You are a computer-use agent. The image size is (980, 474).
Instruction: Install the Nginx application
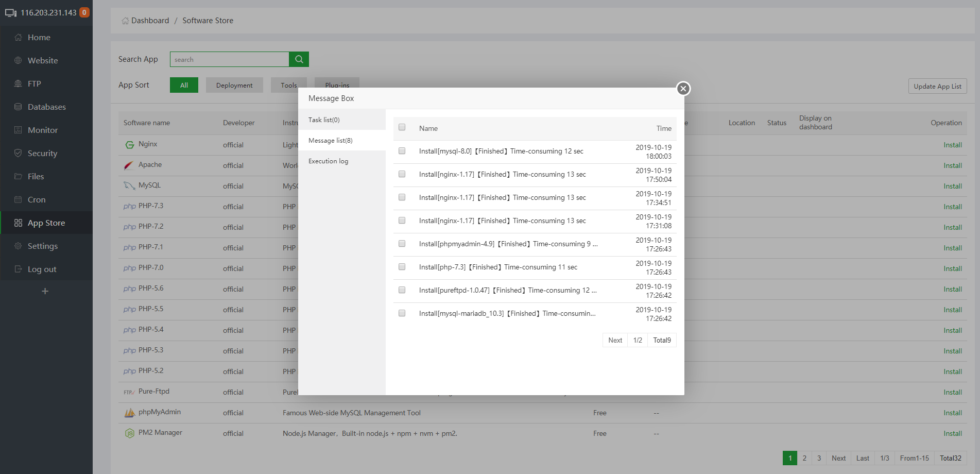pos(953,145)
